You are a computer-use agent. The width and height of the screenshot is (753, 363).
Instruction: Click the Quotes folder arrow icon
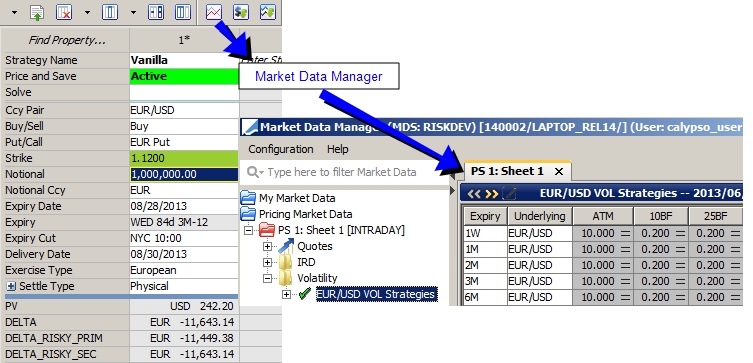pos(286,246)
